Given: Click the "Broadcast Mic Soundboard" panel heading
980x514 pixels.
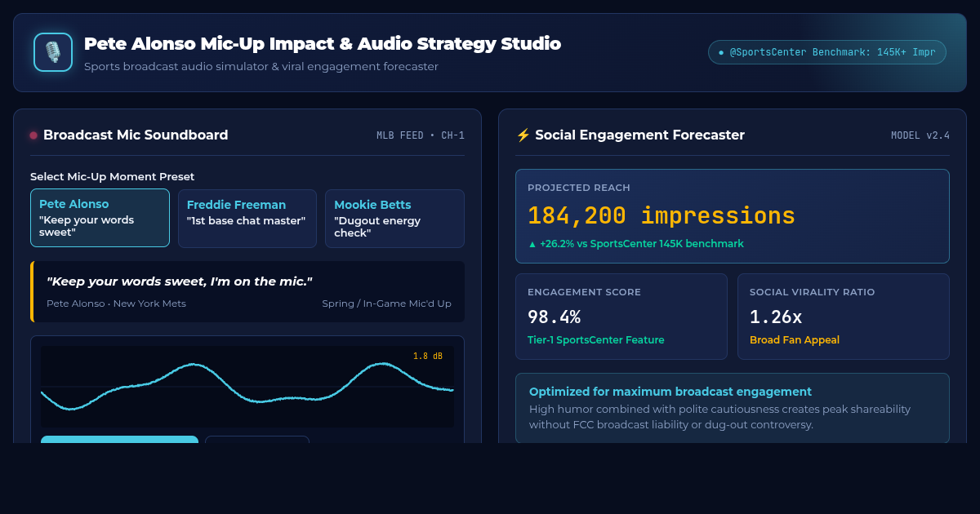Looking at the screenshot, I should coord(136,135).
